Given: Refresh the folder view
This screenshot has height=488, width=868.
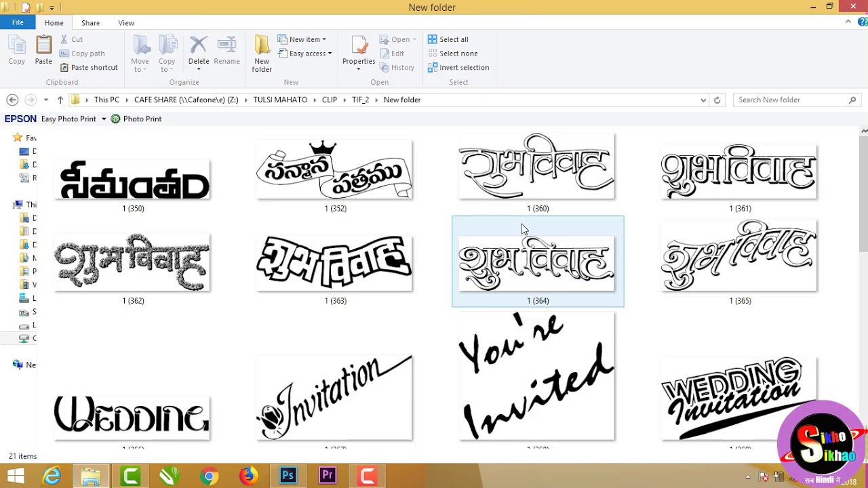Looking at the screenshot, I should coord(717,100).
